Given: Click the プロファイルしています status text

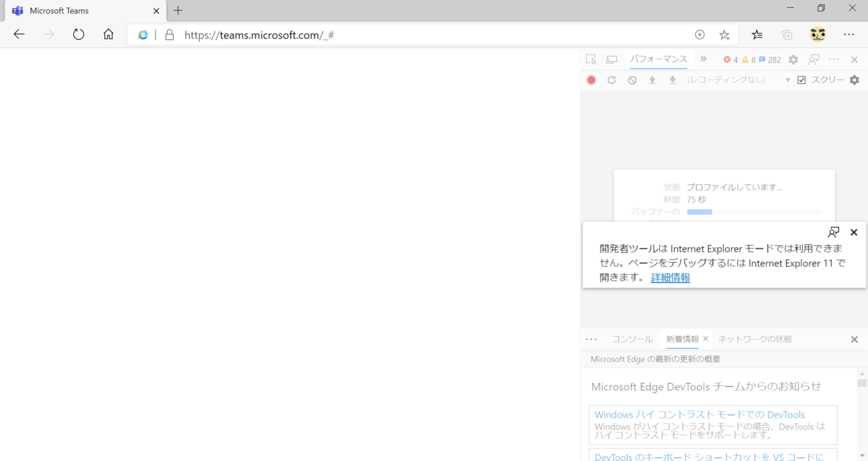Looking at the screenshot, I should (x=734, y=187).
